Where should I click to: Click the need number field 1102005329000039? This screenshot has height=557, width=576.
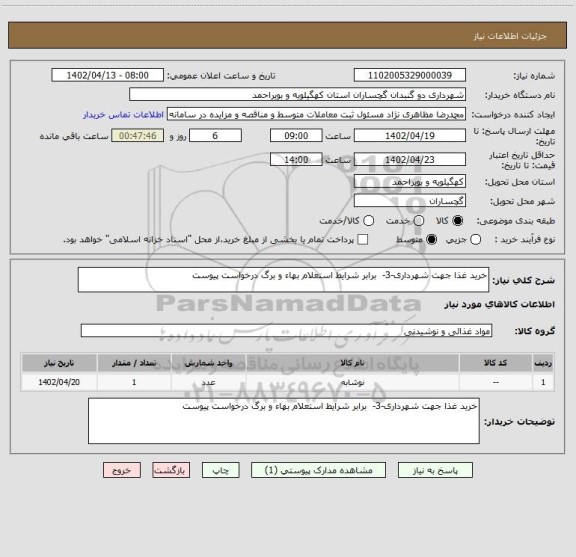pos(410,75)
